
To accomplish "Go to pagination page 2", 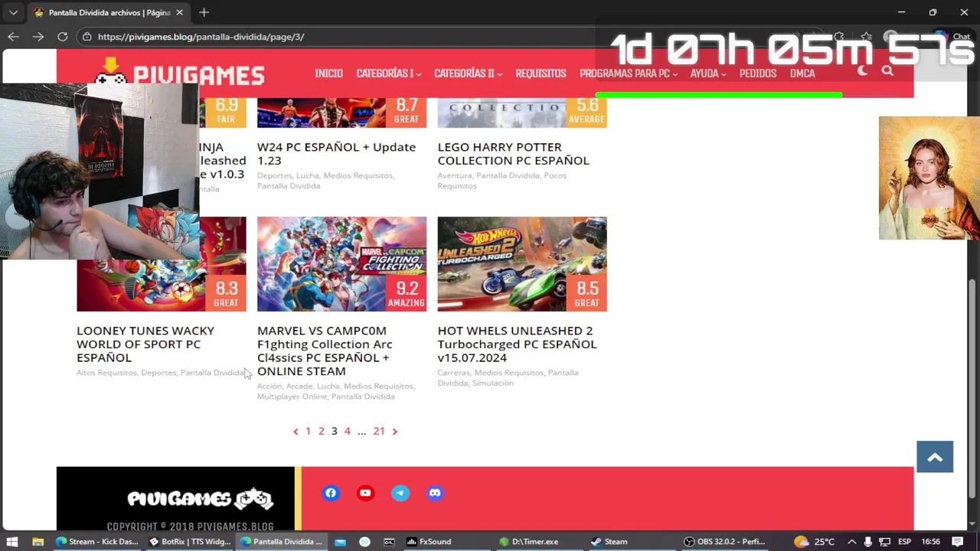I will coord(322,431).
